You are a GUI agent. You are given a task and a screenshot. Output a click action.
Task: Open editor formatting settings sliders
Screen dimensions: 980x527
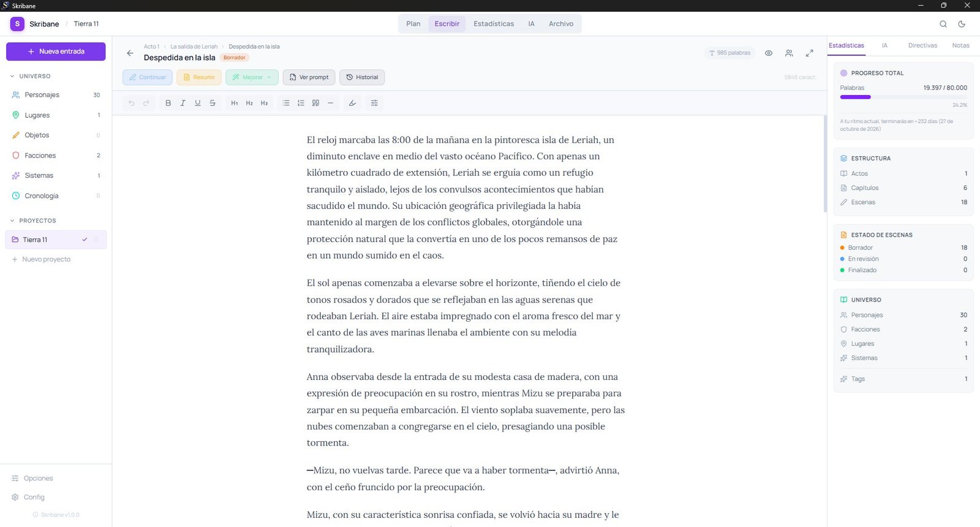point(374,103)
